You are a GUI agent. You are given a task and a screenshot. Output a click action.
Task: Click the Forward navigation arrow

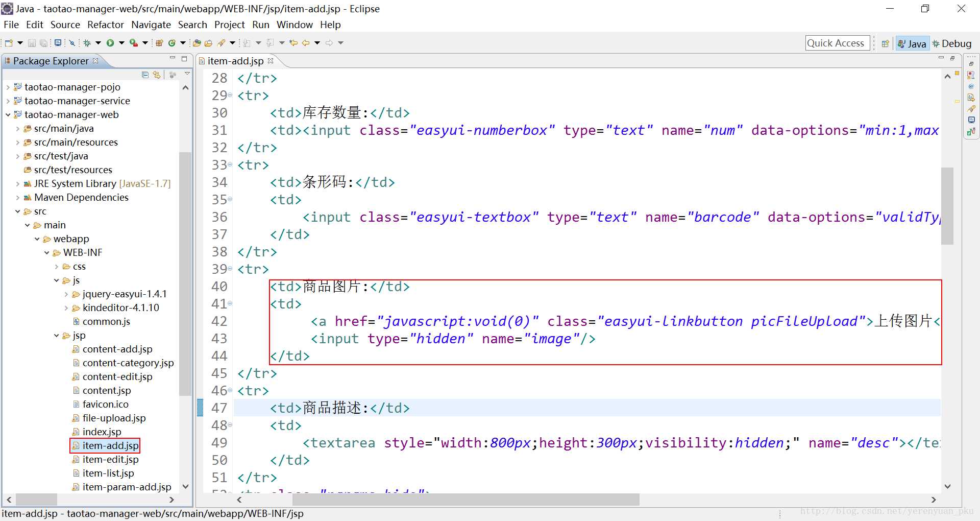click(329, 43)
